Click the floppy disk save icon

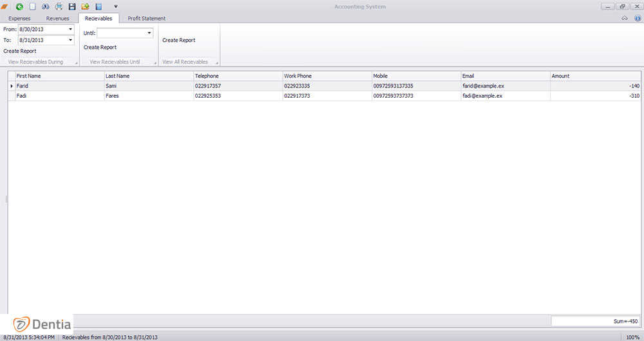tap(72, 6)
